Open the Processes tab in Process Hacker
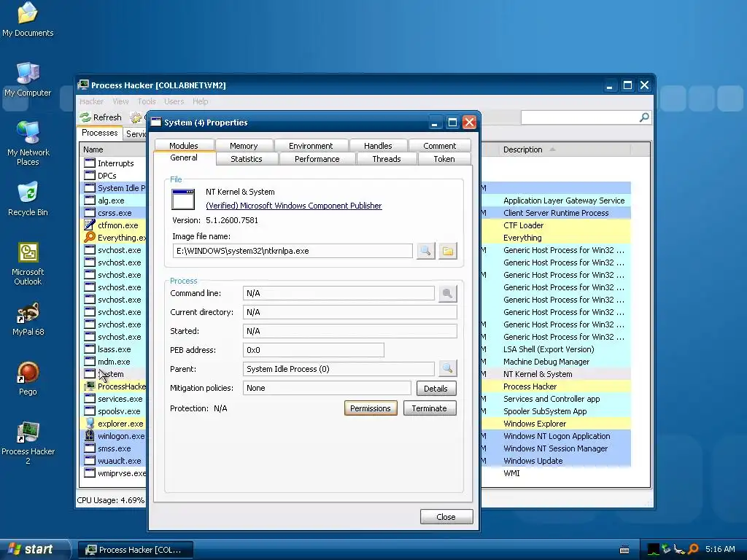This screenshot has height=560, width=747. 99,133
